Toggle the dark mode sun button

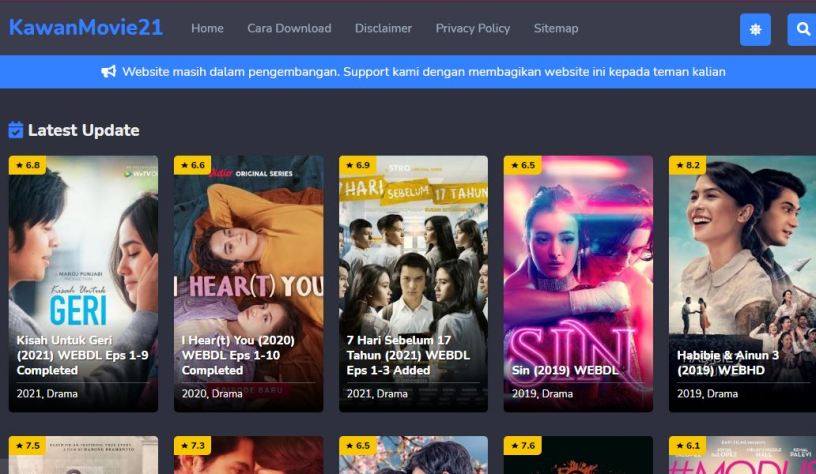tap(755, 30)
